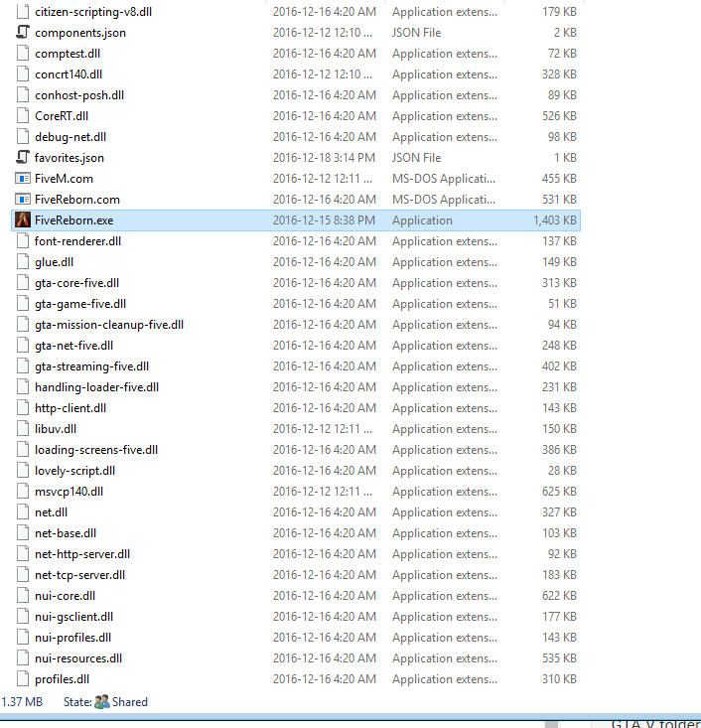This screenshot has width=701, height=728.
Task: Click the 526 KB size value
Action: tap(559, 116)
